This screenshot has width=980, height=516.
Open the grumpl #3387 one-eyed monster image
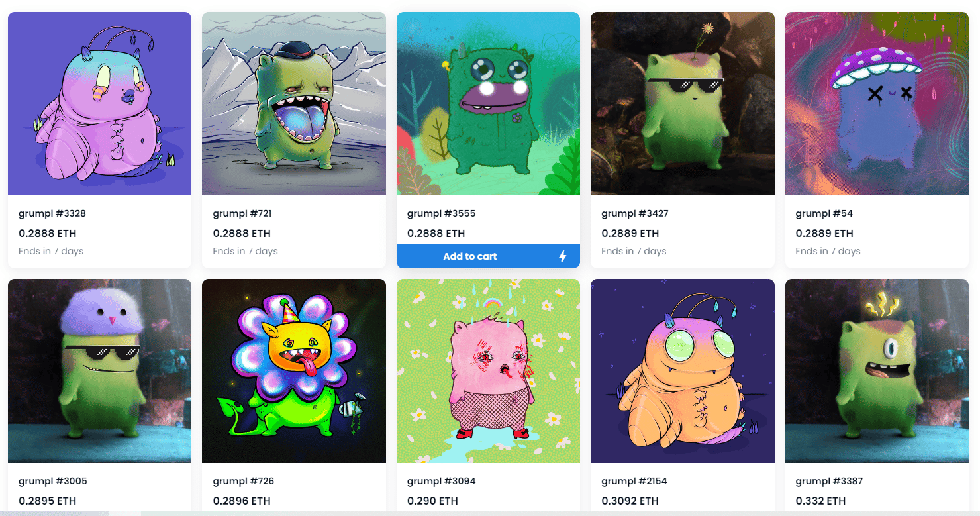(877, 371)
